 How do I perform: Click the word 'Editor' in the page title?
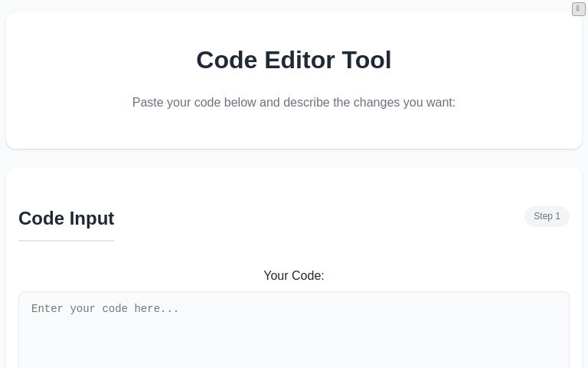tap(299, 60)
